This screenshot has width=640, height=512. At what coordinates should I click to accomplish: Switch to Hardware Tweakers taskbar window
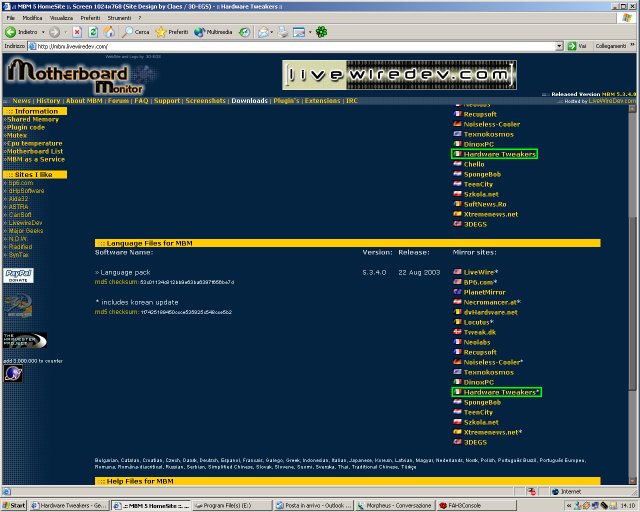[x=69, y=505]
